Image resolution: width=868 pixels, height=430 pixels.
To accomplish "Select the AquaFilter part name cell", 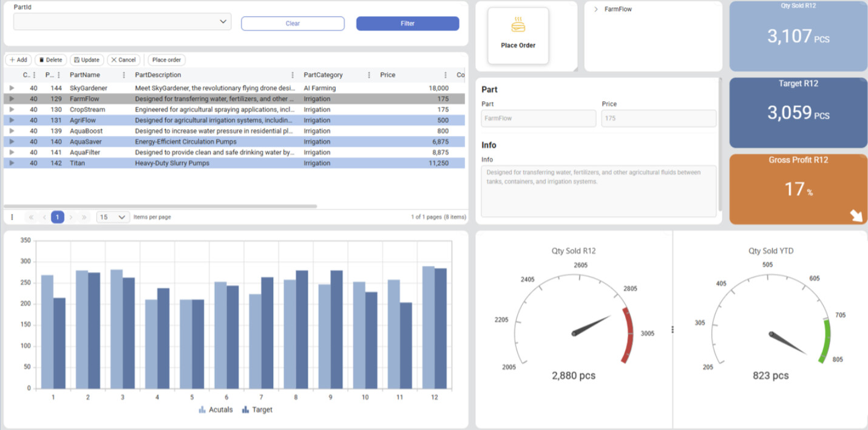I will point(98,152).
